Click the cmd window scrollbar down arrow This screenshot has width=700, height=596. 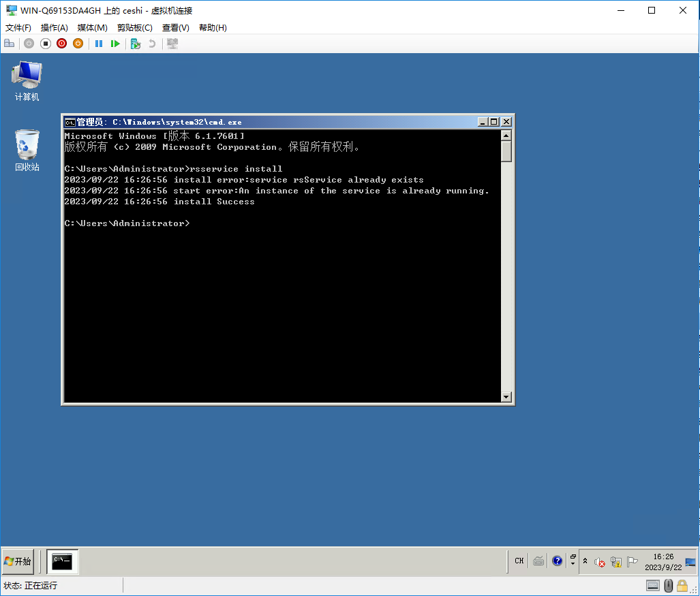point(506,396)
